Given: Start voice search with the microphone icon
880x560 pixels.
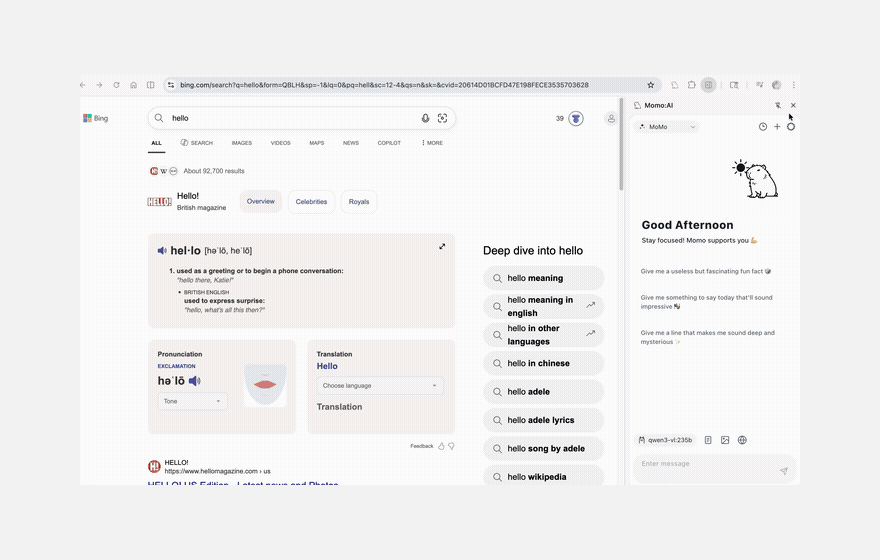Looking at the screenshot, I should click(x=425, y=118).
